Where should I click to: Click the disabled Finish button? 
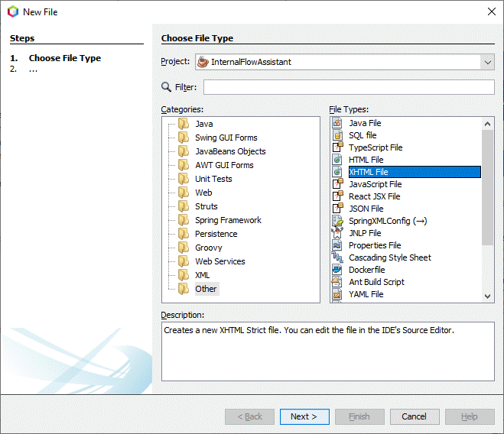tap(359, 416)
